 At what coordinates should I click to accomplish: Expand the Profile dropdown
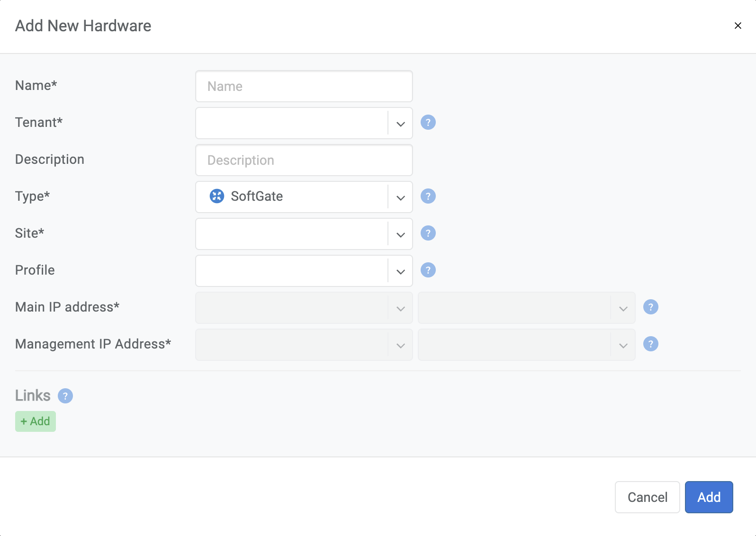[400, 271]
